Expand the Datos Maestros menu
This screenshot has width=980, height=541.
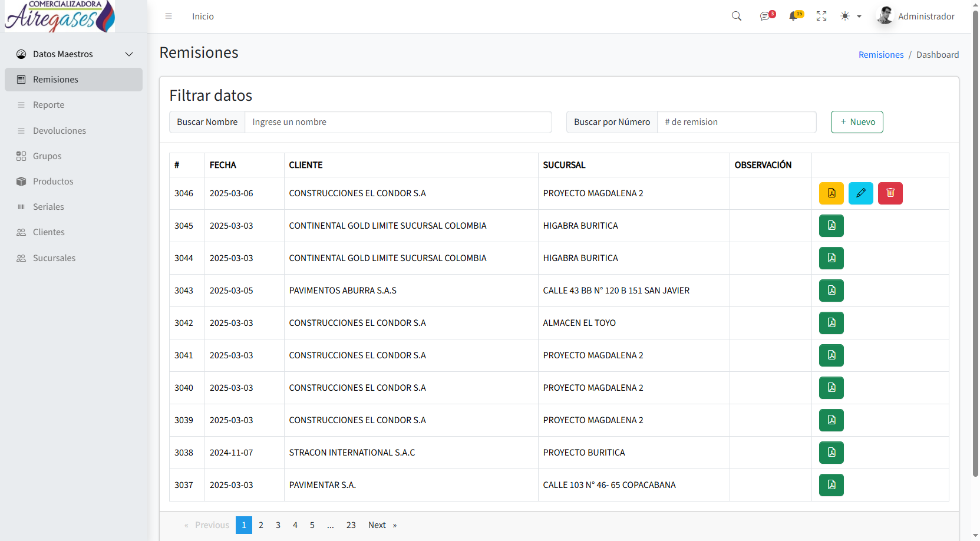pos(74,54)
